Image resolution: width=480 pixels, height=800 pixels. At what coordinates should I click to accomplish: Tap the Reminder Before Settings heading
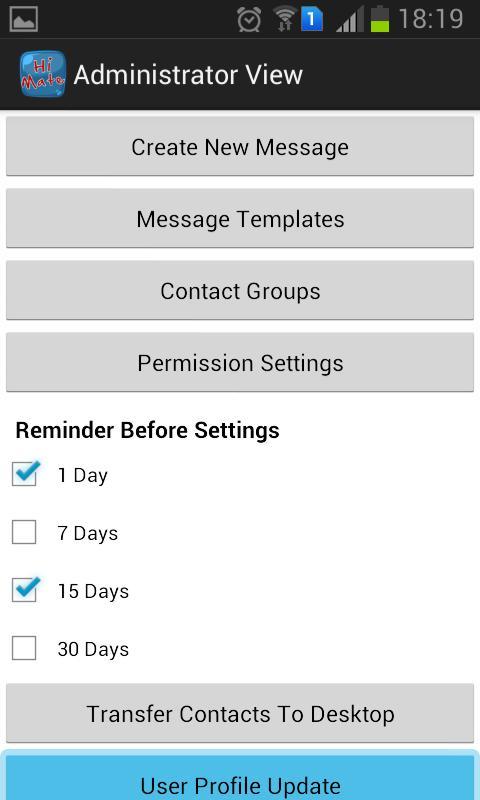click(147, 430)
